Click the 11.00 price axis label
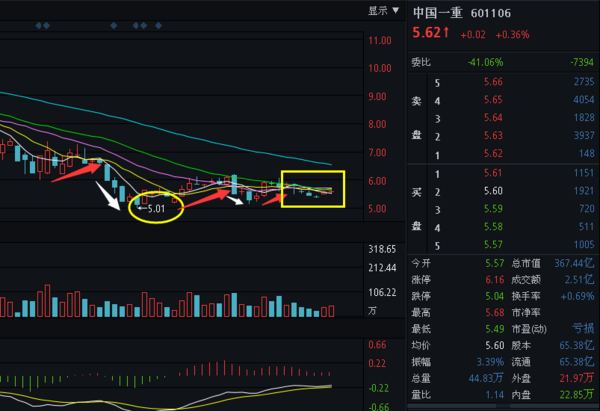 click(x=379, y=41)
